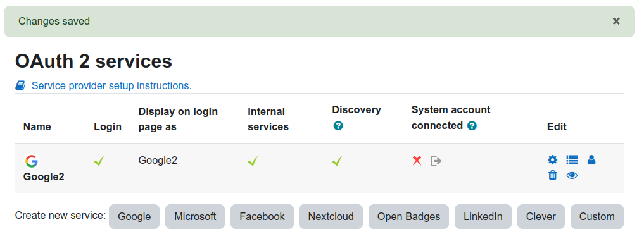Click the book icon beside setup instructions
The height and width of the screenshot is (234, 644).
pyautogui.click(x=20, y=85)
